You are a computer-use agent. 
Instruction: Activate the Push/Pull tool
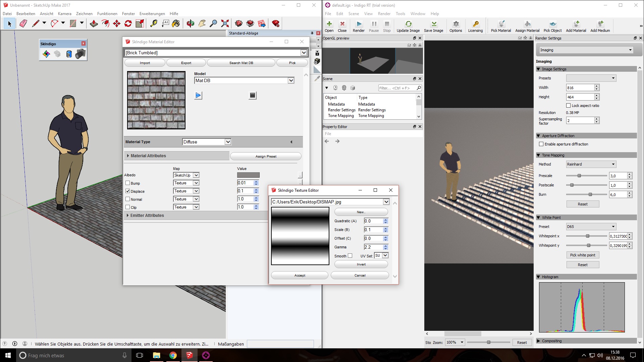click(94, 23)
